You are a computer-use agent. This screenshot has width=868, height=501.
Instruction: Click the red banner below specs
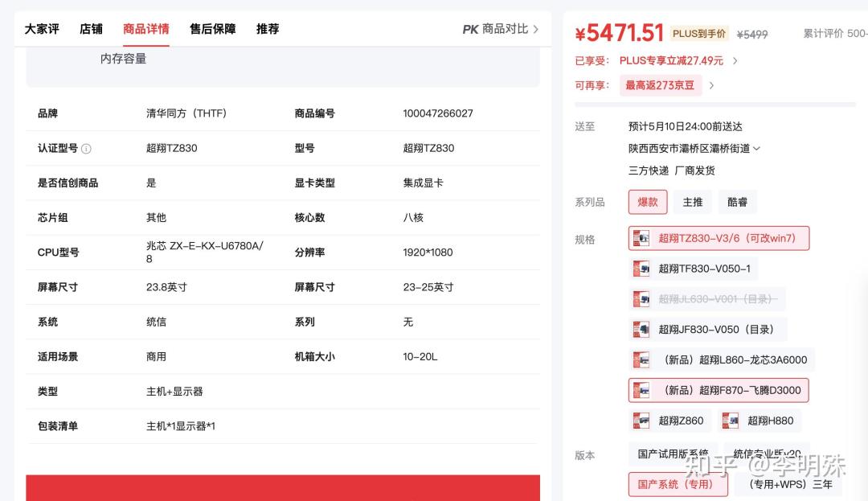[x=283, y=487]
